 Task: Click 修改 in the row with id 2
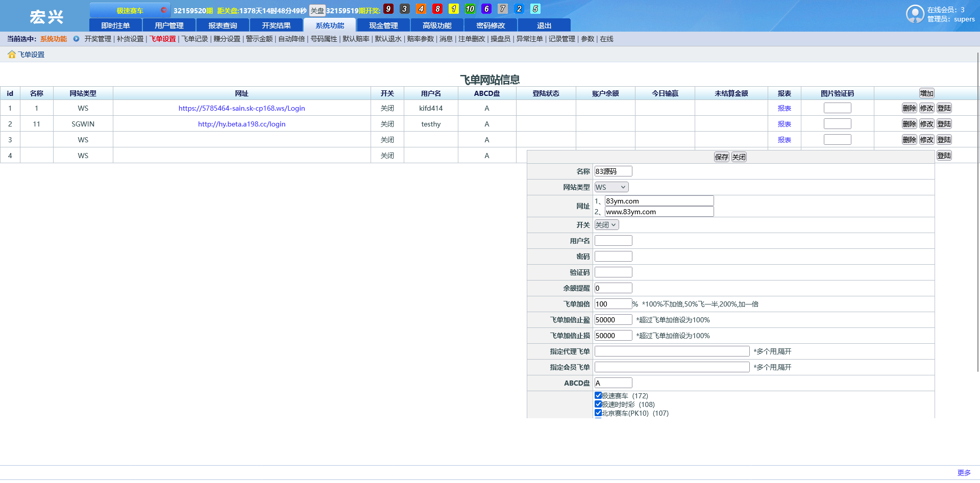pos(927,124)
